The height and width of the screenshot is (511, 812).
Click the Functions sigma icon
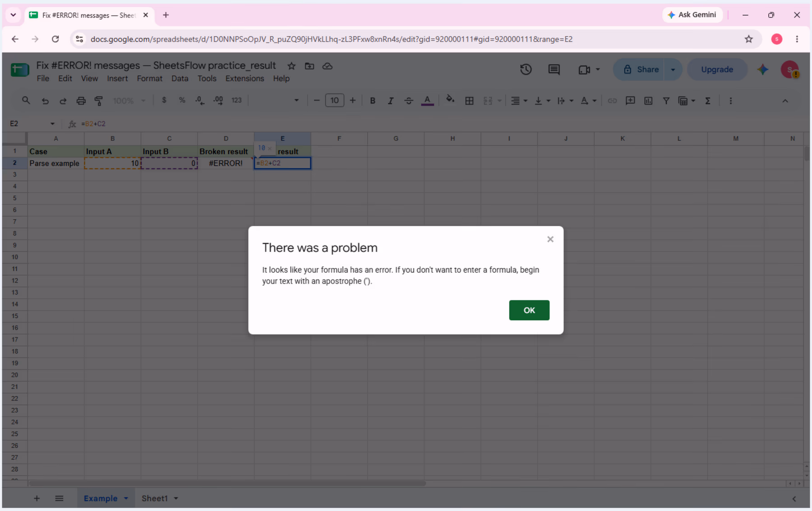tap(708, 101)
